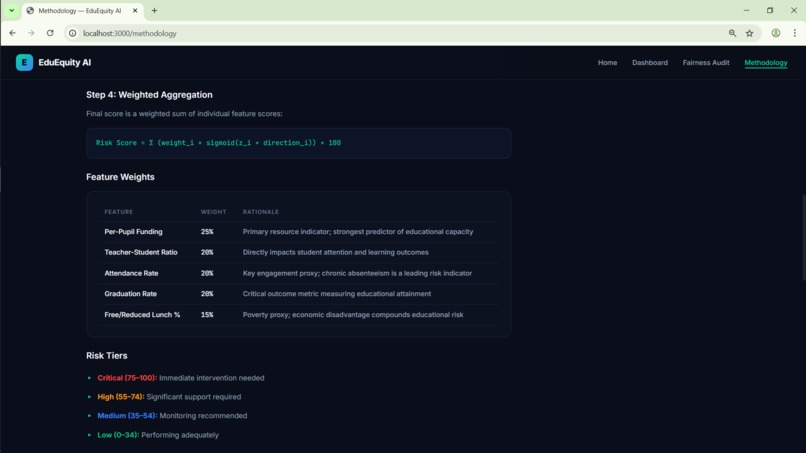Click the High (55–74) tier label
This screenshot has width=806, height=453.
(121, 397)
